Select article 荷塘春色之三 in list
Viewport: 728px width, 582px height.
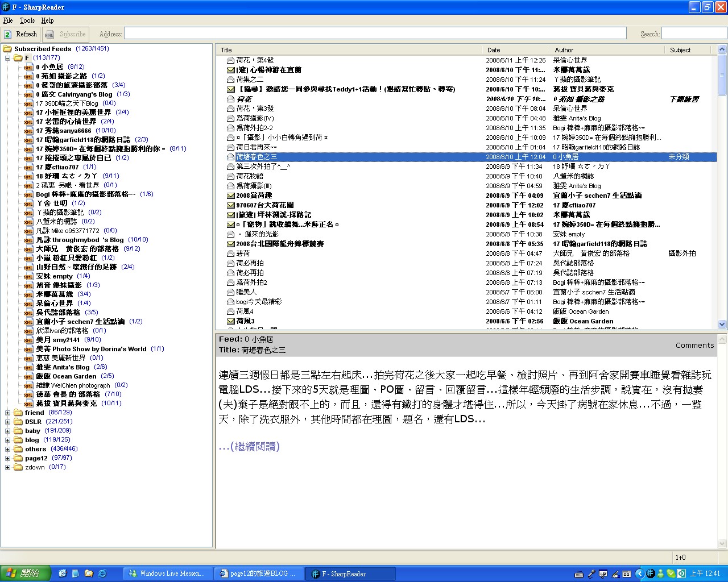click(x=466, y=157)
